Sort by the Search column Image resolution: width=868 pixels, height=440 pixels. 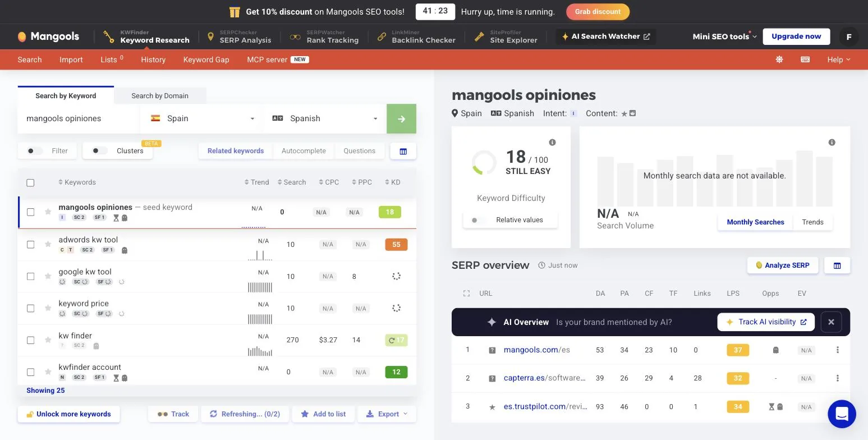(292, 182)
